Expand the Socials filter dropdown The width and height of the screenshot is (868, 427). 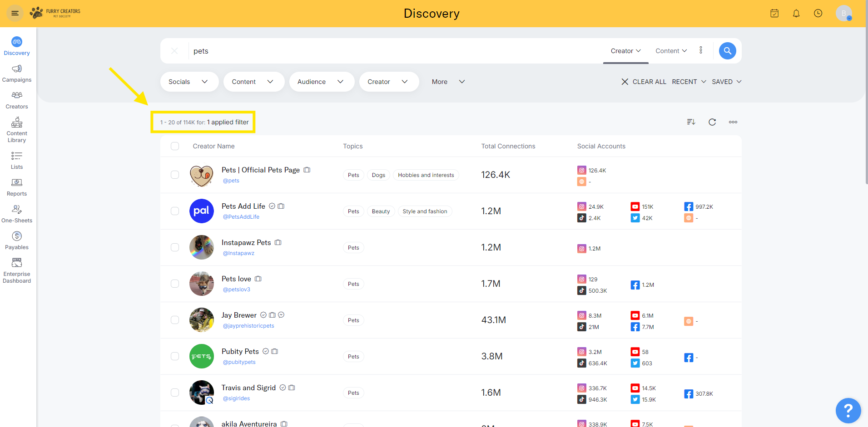(x=189, y=82)
